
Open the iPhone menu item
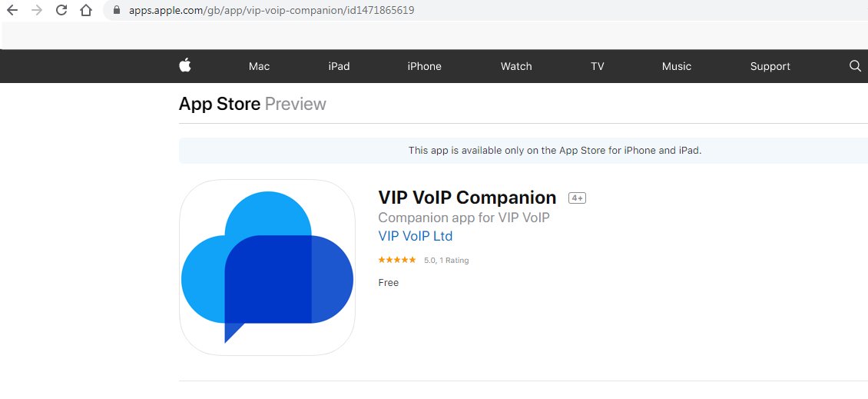point(425,66)
